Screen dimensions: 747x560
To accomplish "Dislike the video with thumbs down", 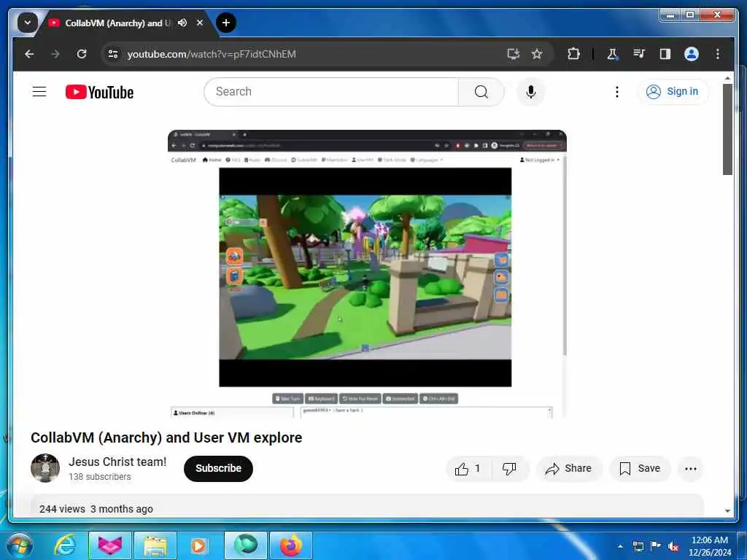I will (509, 469).
